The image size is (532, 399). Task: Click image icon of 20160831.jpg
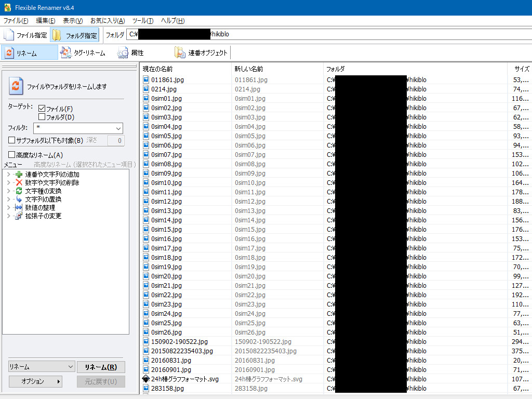[146, 361]
